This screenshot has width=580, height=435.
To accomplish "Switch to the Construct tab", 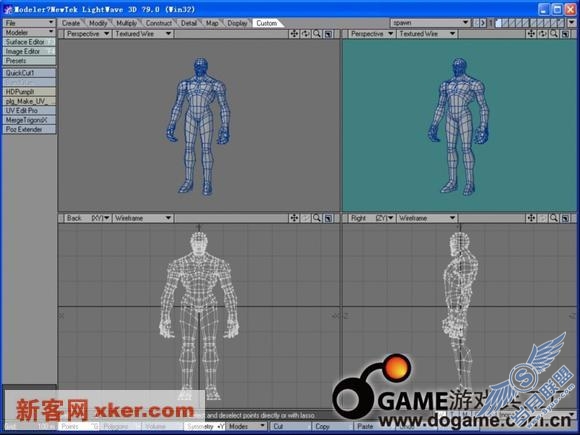I will [159, 23].
